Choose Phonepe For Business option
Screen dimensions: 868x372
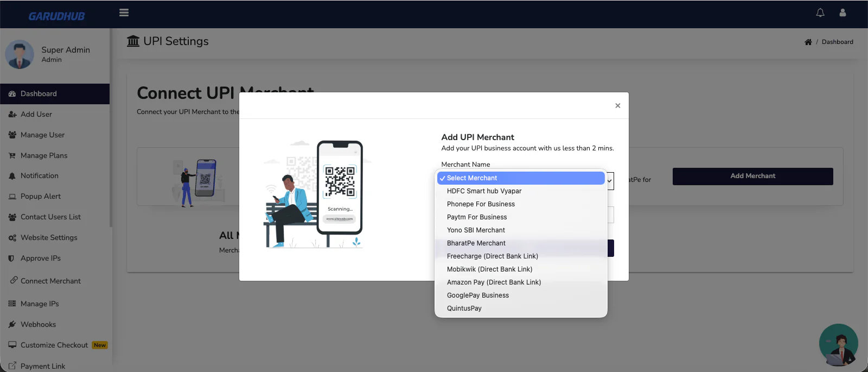pyautogui.click(x=481, y=204)
